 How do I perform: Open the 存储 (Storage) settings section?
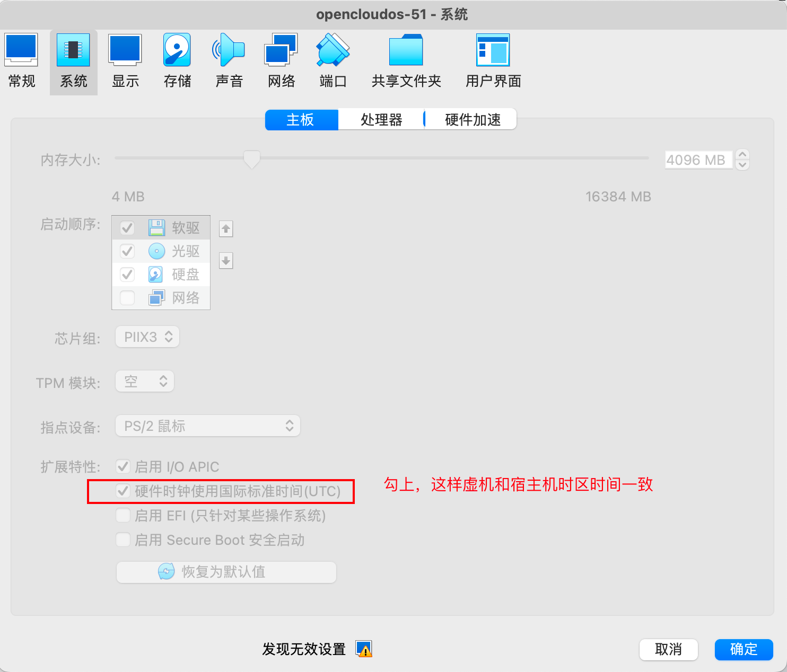pyautogui.click(x=177, y=61)
